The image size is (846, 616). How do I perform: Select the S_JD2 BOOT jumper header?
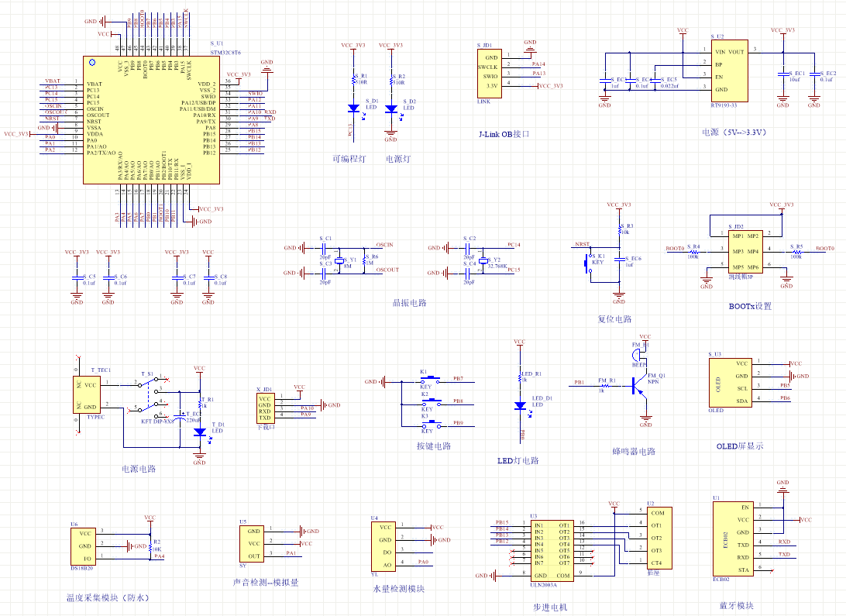coord(745,251)
